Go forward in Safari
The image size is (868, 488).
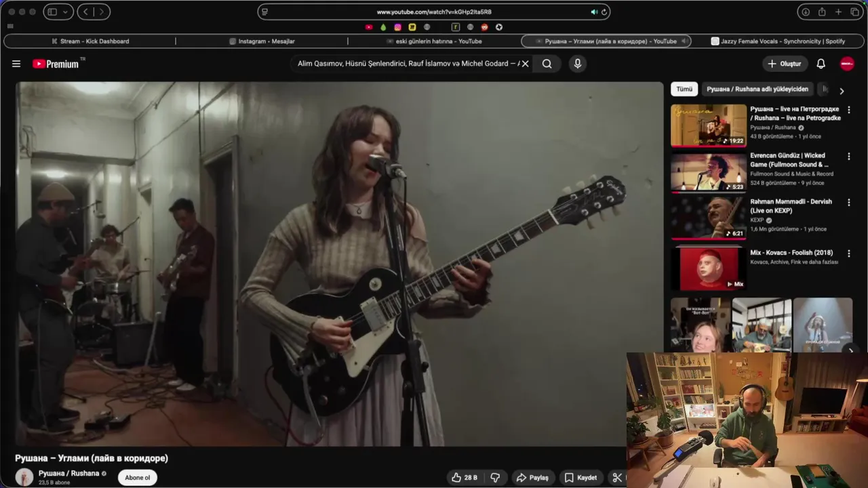point(102,12)
